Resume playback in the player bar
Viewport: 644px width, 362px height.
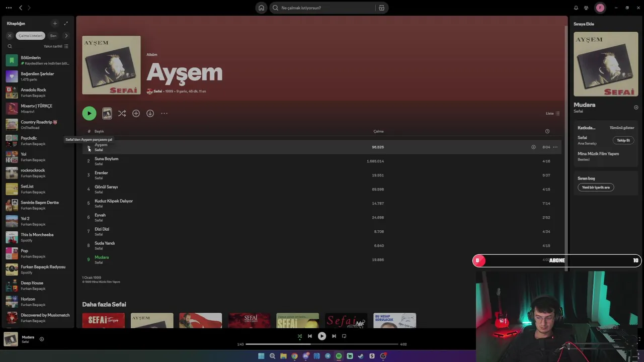322,336
